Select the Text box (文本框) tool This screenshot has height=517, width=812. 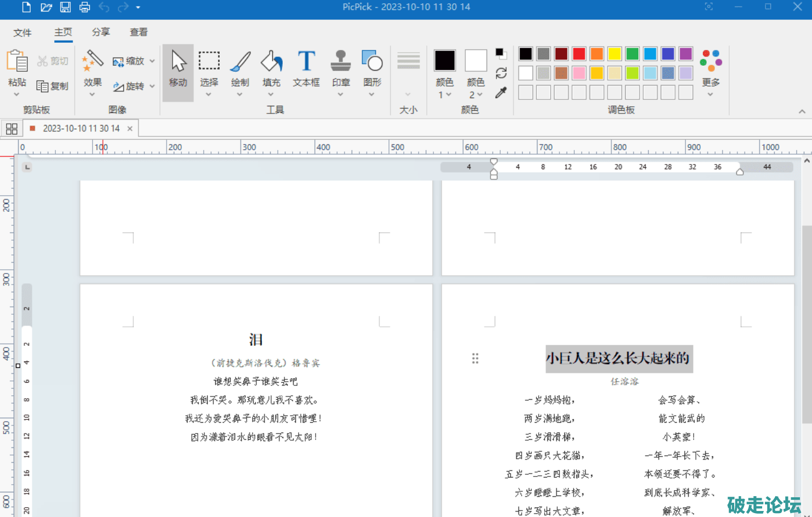(306, 69)
